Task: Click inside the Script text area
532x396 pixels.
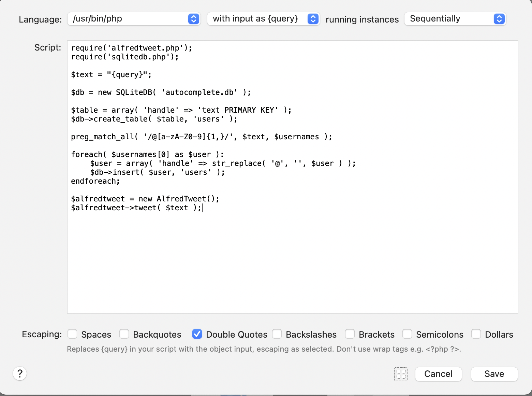Action: pos(293,177)
